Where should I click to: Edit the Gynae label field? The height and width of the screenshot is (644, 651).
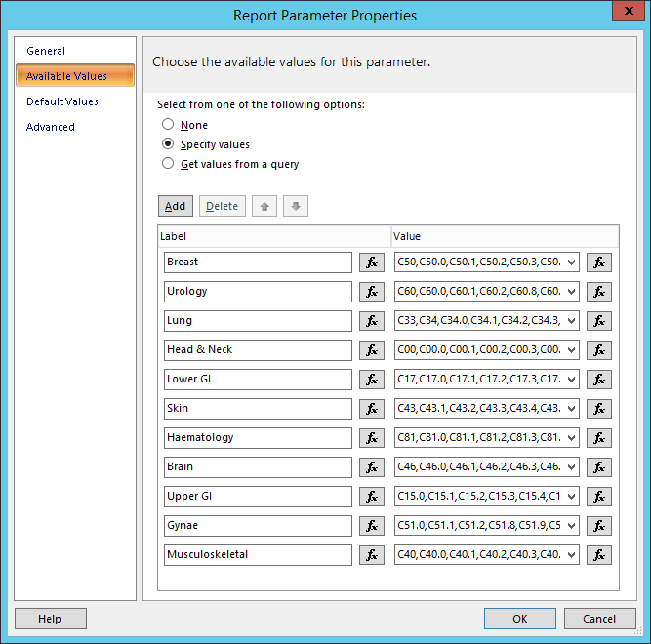coord(258,526)
